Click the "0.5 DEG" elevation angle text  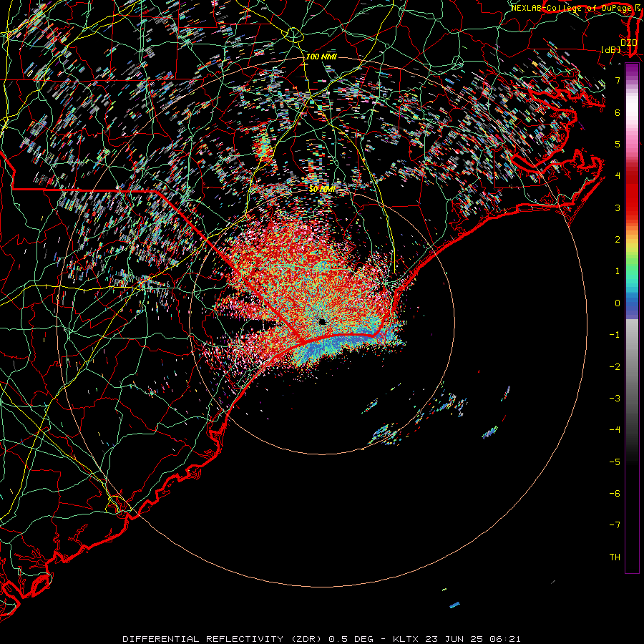[351, 639]
